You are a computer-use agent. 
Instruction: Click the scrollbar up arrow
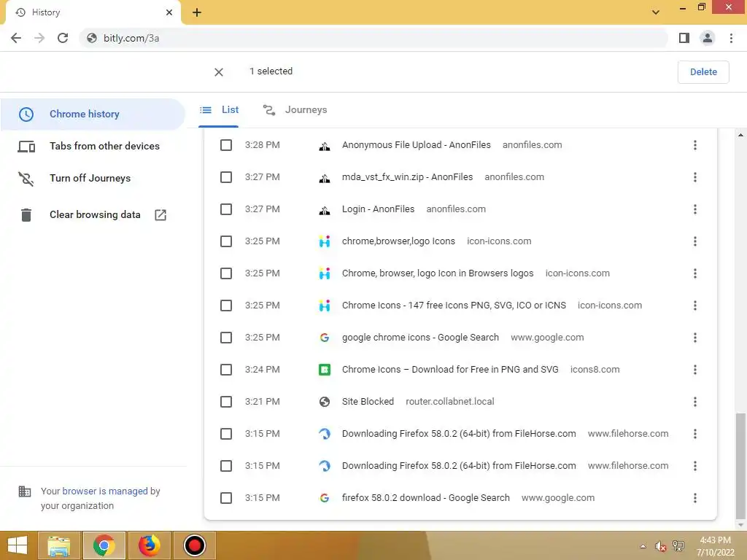pos(740,135)
